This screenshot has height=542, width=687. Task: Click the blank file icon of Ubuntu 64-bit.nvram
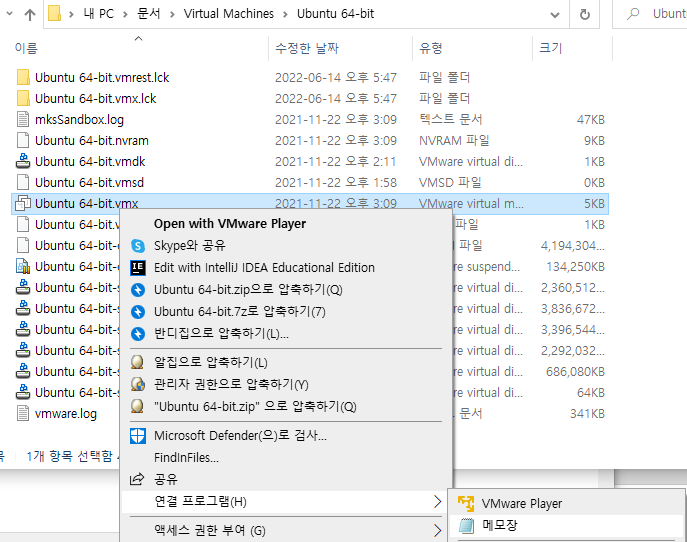(23, 141)
